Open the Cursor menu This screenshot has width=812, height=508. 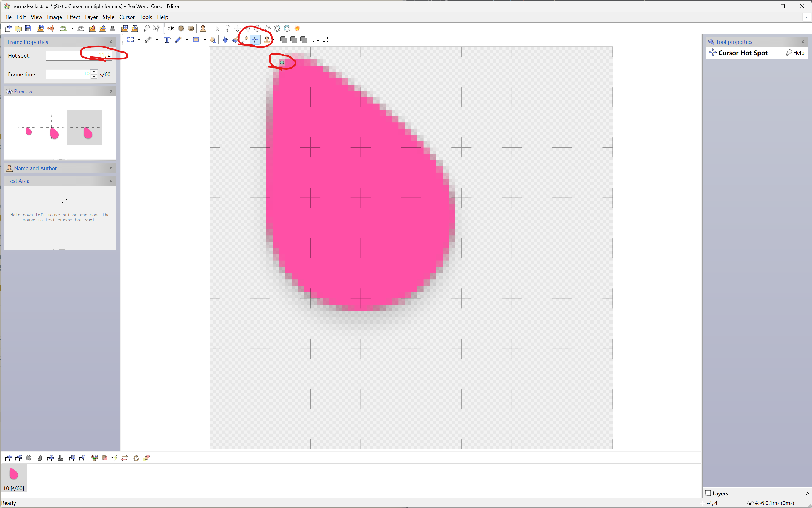tap(127, 17)
